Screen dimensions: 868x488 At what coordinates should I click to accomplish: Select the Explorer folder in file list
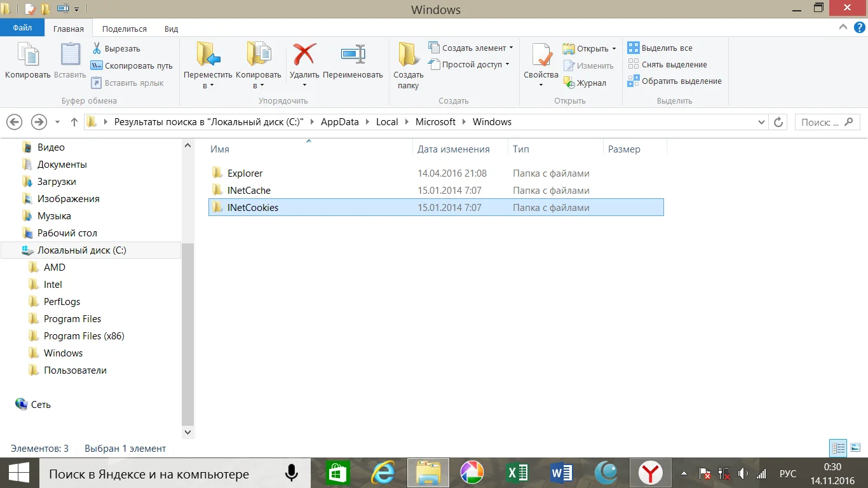coord(436,173)
